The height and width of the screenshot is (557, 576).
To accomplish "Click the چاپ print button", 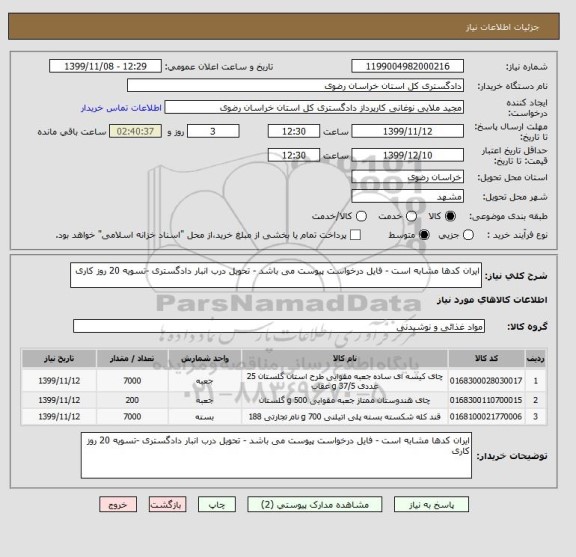I will (x=217, y=504).
